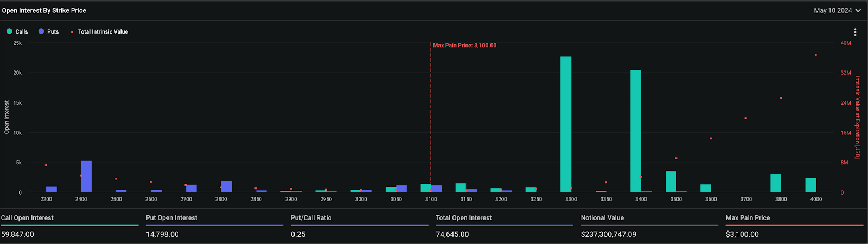Click the 25k label on Open Interest axis
The image size is (868, 244).
coord(17,43)
